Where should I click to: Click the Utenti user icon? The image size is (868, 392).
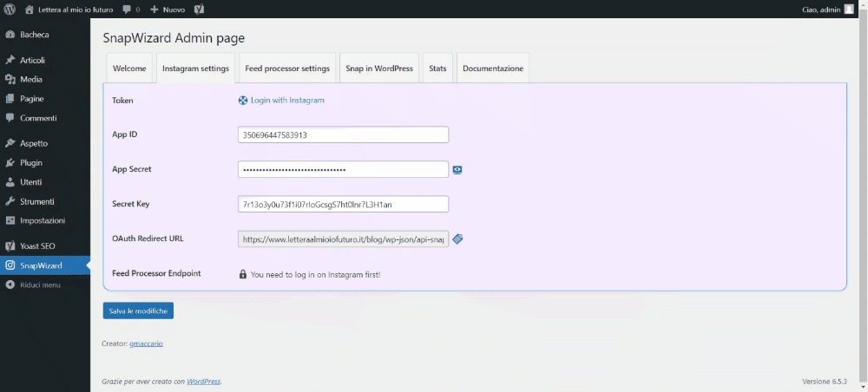pos(10,182)
